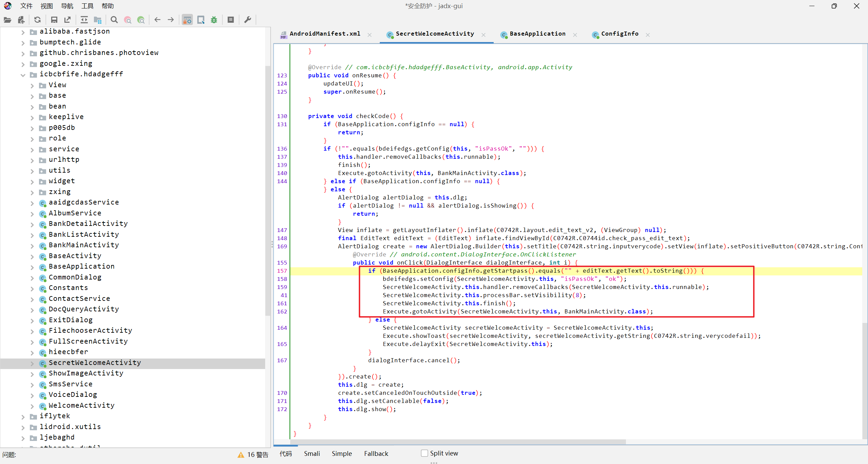Enable the Split view checkbox
Image resolution: width=868 pixels, height=464 pixels.
coord(424,453)
